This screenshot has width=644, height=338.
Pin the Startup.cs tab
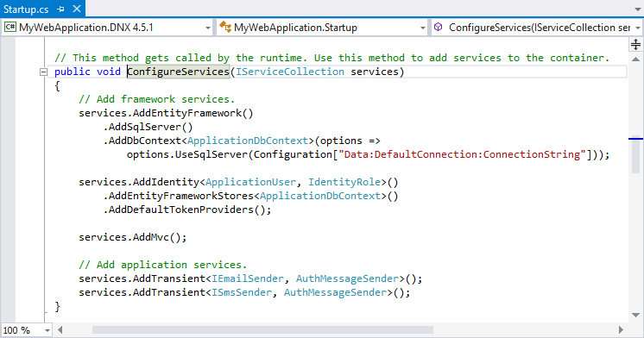click(60, 9)
